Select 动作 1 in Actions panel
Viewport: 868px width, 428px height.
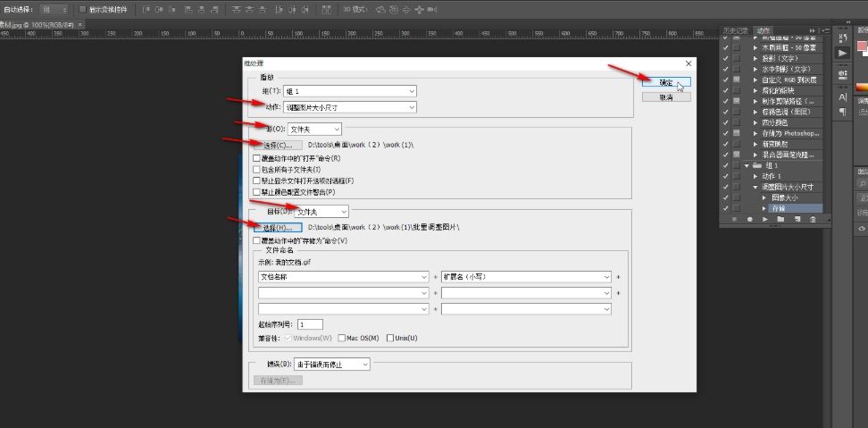point(772,176)
